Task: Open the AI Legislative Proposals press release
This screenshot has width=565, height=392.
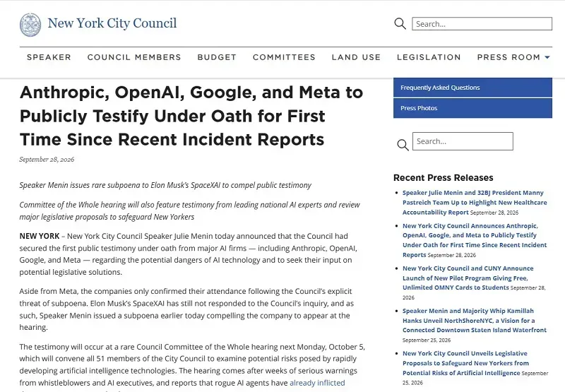Action: coord(465,363)
